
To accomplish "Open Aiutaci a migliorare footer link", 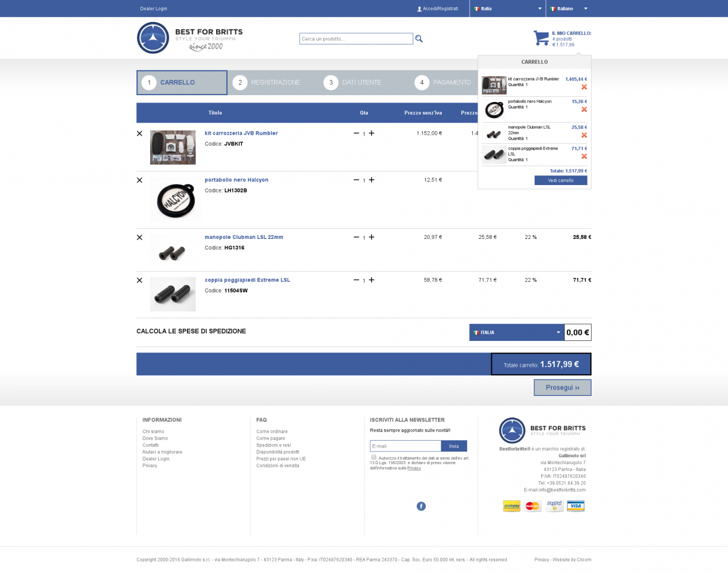I will [162, 452].
